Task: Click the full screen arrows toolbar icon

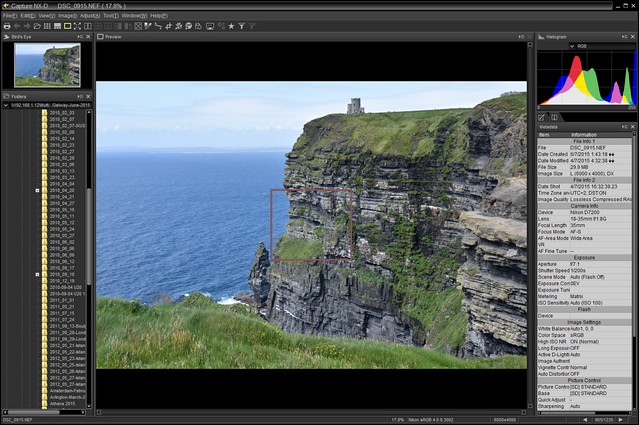Action: pos(77,26)
